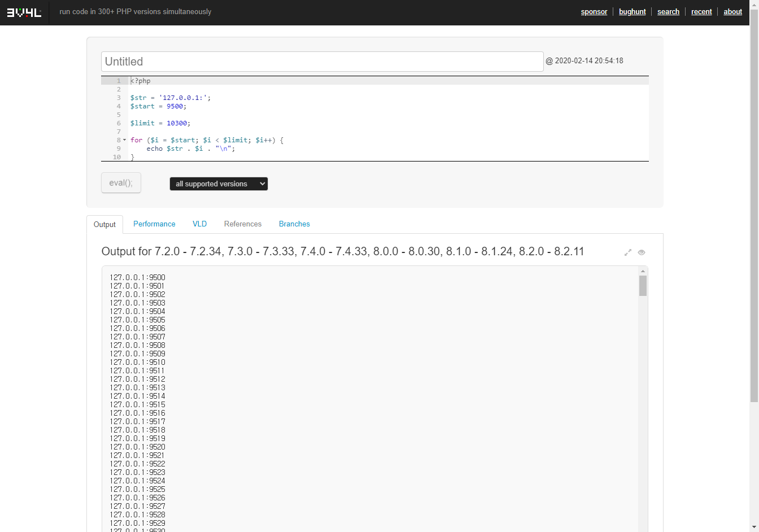Select the Output tab

point(104,224)
